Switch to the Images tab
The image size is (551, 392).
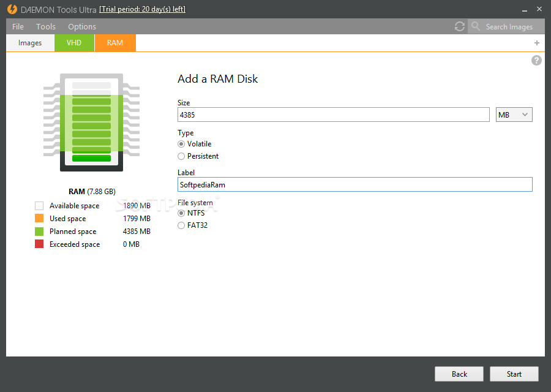[x=30, y=43]
